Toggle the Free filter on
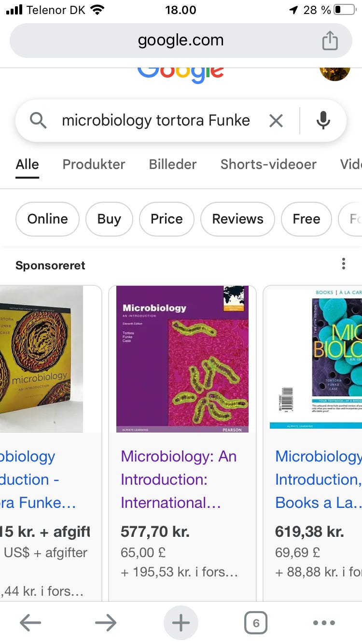This screenshot has height=644, width=362. 306,219
